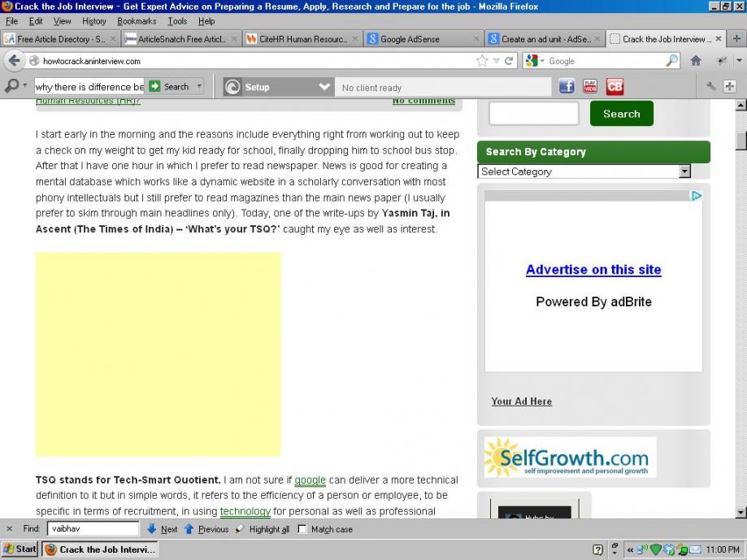
Task: Open the URL history dropdown arrow
Action: click(x=496, y=61)
